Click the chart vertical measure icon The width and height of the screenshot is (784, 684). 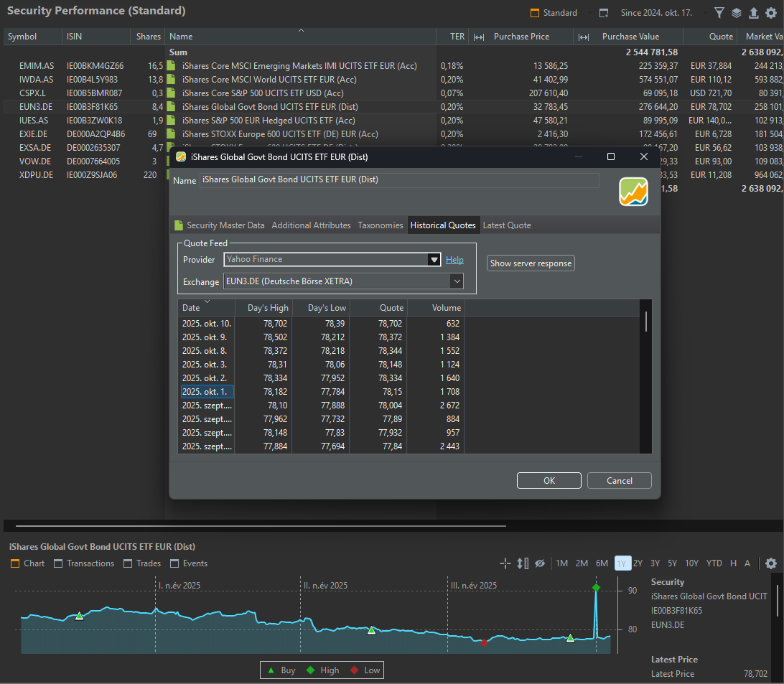(523, 563)
